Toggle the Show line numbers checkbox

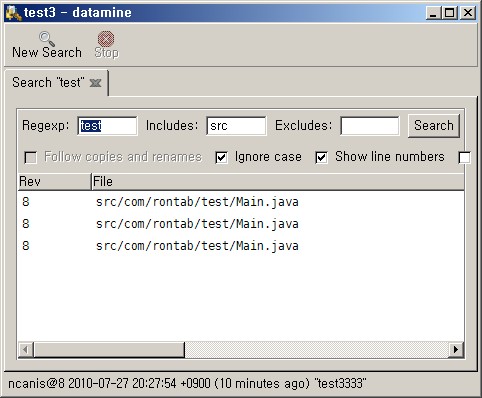(321, 157)
